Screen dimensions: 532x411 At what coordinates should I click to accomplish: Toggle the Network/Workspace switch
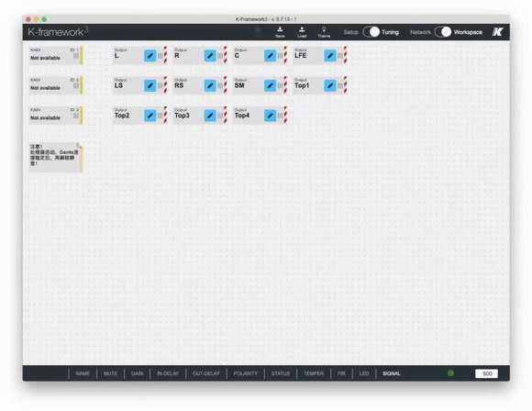point(443,32)
